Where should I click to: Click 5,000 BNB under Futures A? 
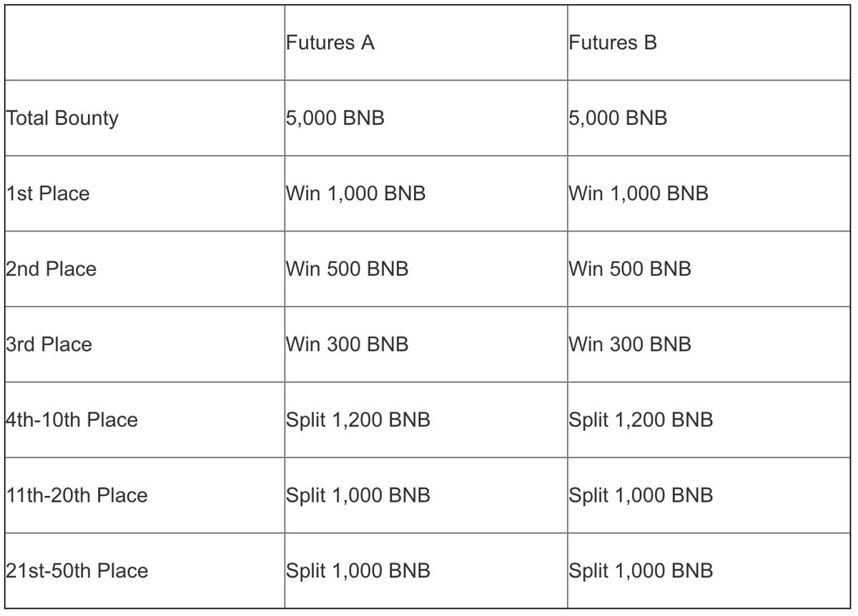pos(335,118)
